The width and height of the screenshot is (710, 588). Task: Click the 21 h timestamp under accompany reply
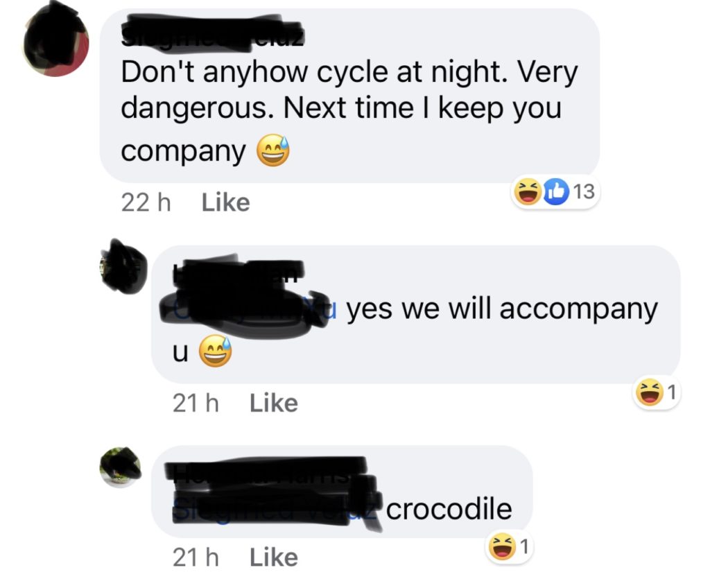196,403
